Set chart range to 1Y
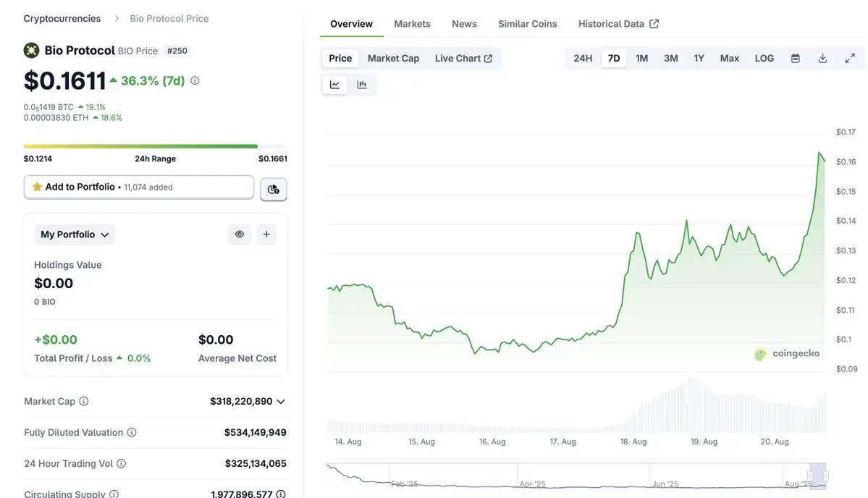Viewport: 868px width, 498px height. (699, 58)
